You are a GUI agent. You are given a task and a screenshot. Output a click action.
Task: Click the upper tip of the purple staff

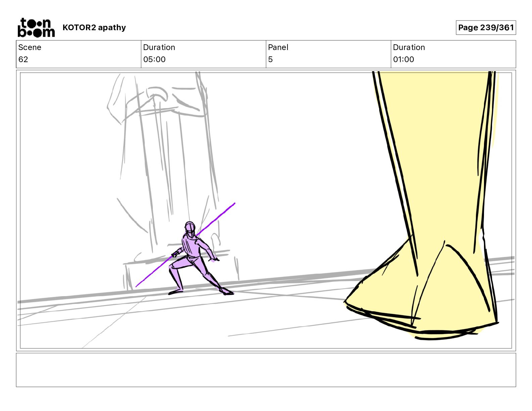[234, 204]
